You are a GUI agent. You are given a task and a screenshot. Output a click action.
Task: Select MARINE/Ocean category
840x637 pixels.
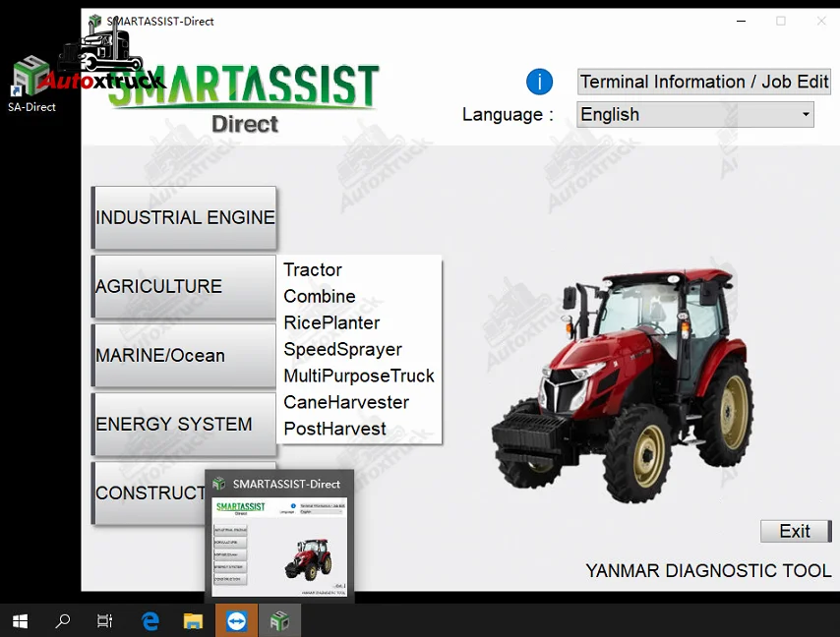[184, 356]
